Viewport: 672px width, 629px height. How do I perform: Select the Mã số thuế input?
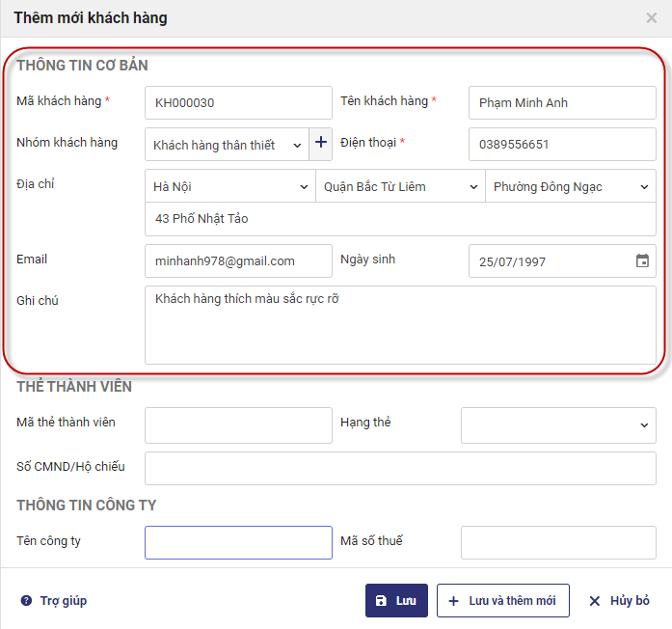click(x=558, y=542)
